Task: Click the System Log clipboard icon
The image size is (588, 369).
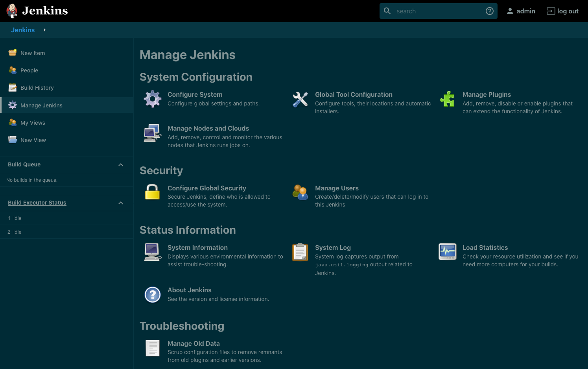Action: (300, 252)
